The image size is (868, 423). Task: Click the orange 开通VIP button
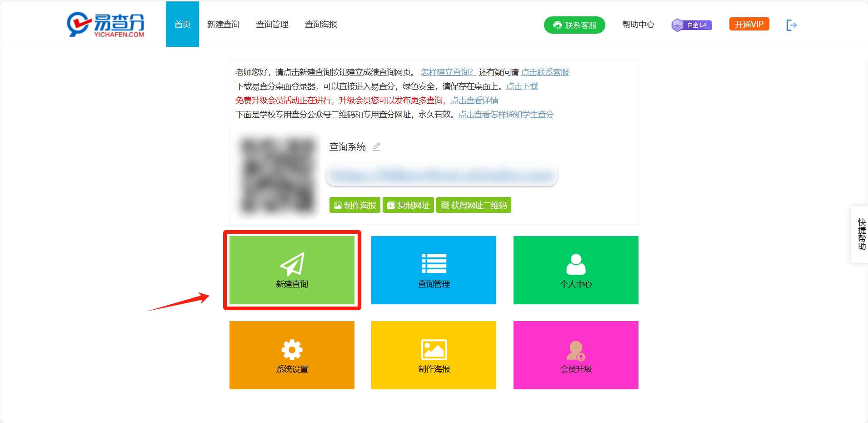(749, 24)
